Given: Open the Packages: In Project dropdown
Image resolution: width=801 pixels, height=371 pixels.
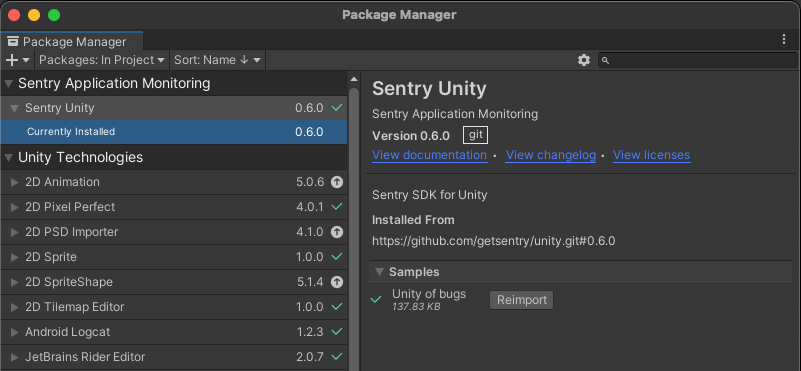Looking at the screenshot, I should click(x=102, y=60).
